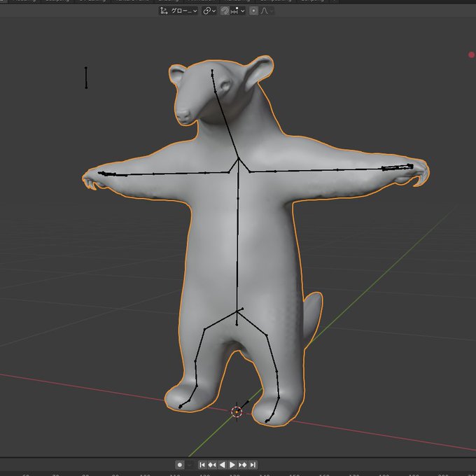Screen dimensions: 476x476
Task: Toggle magnet snapping on or off
Action: [x=224, y=11]
